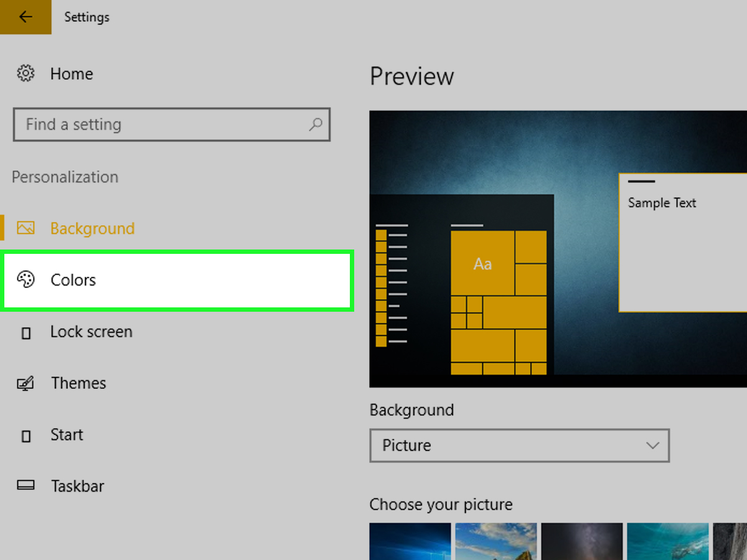The image size is (747, 560).
Task: Expand the Background type dropdown showing Picture
Action: coord(519,446)
